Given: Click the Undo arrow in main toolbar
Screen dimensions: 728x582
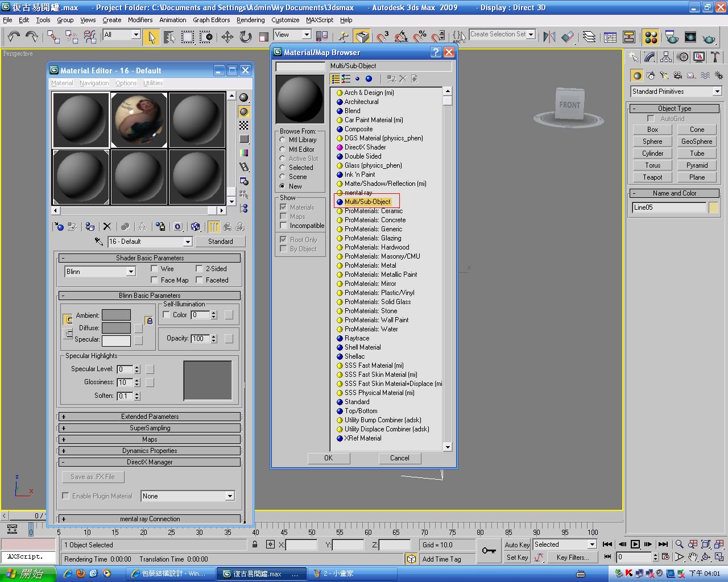Looking at the screenshot, I should click(x=13, y=37).
